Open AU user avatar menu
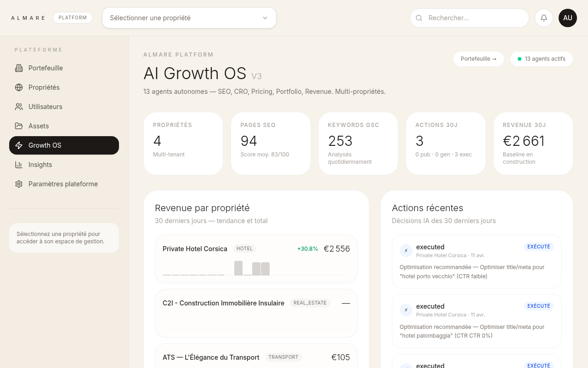The image size is (588, 368). coord(568,18)
